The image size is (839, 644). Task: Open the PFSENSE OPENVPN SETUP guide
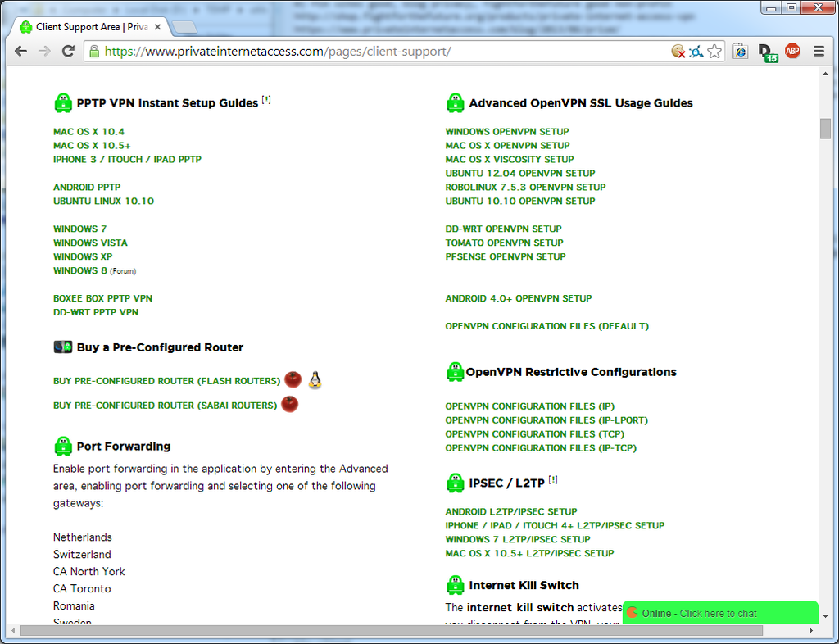[x=506, y=256]
